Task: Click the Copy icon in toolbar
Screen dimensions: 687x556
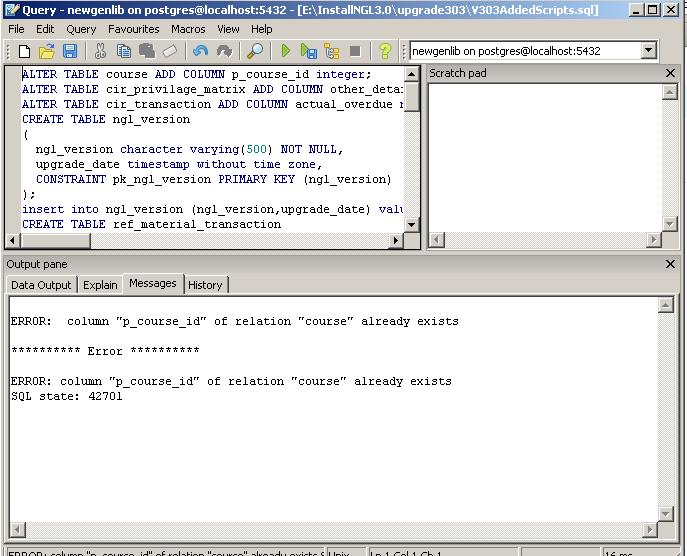Action: point(123,51)
